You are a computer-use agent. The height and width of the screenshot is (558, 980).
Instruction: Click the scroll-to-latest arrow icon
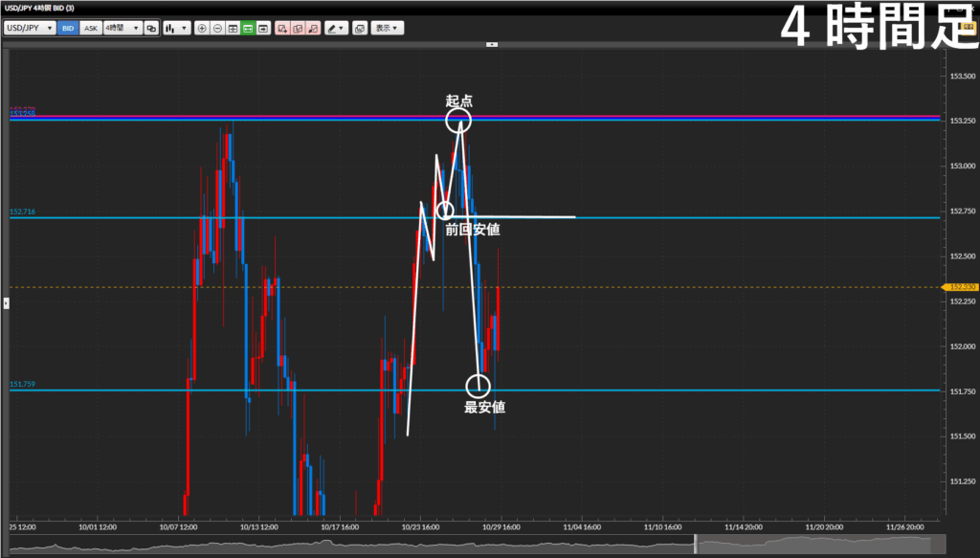tap(263, 29)
